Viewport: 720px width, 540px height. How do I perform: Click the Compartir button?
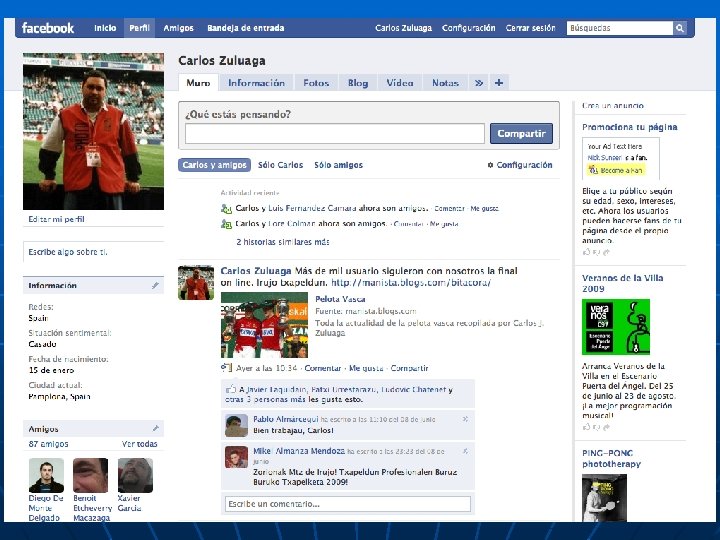(521, 134)
